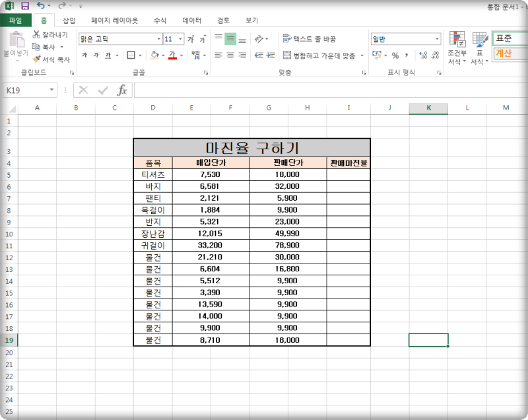Switch to the 삽입 ribbon tab
The height and width of the screenshot is (420, 528).
(x=68, y=20)
